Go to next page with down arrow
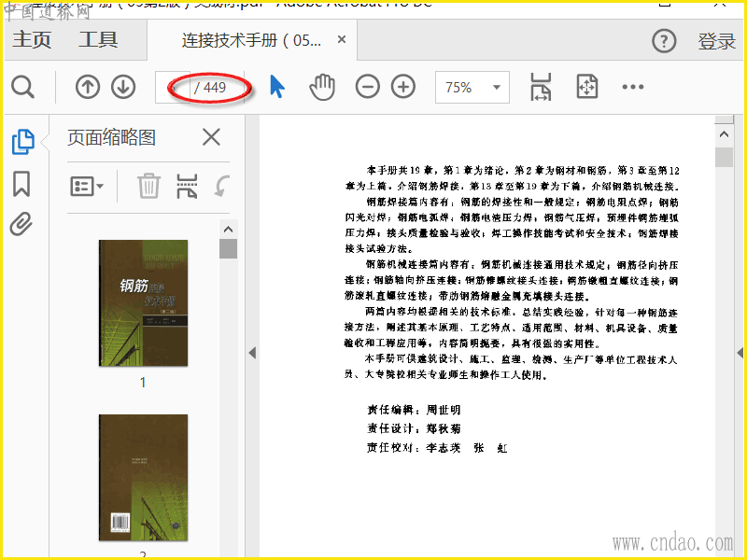The image size is (747, 560). [x=123, y=87]
